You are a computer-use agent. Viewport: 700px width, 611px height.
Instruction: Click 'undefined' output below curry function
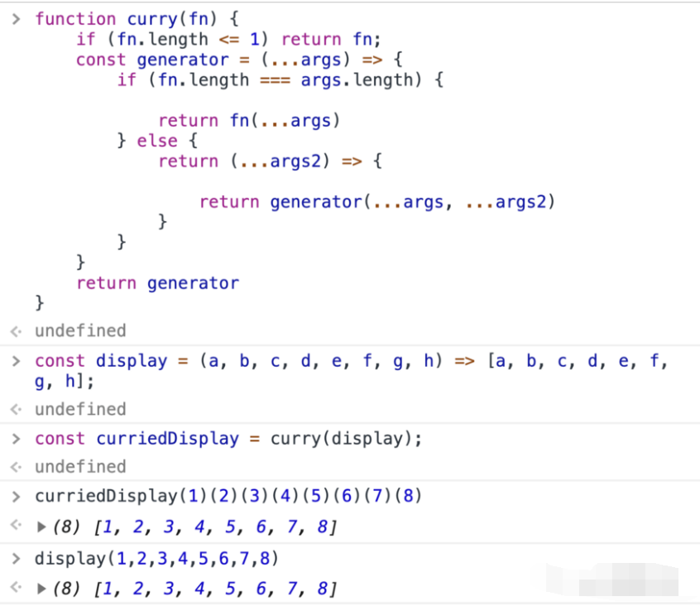click(80, 331)
